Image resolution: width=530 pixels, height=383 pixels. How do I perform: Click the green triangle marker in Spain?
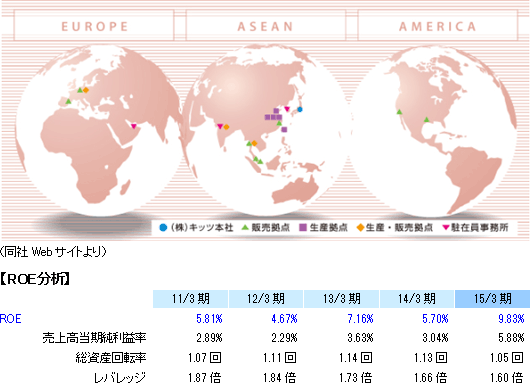tap(68, 101)
